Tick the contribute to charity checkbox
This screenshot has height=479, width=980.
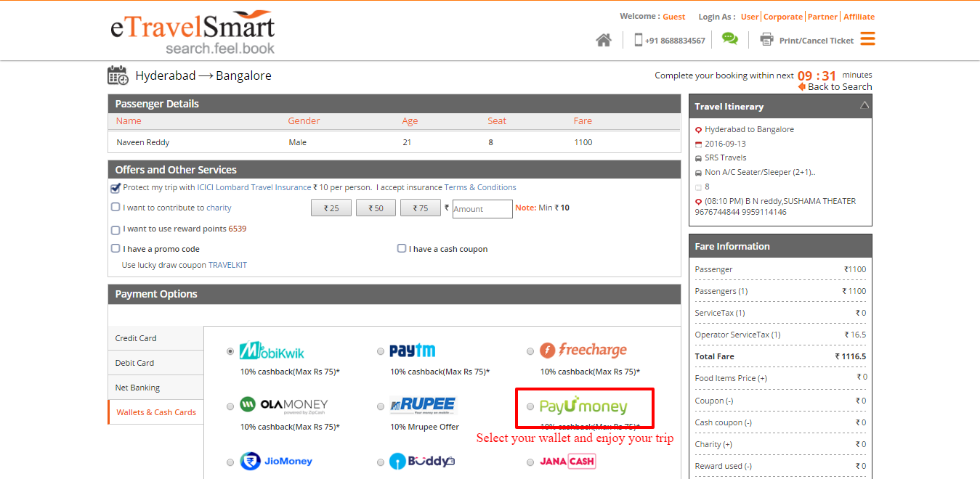click(x=116, y=207)
